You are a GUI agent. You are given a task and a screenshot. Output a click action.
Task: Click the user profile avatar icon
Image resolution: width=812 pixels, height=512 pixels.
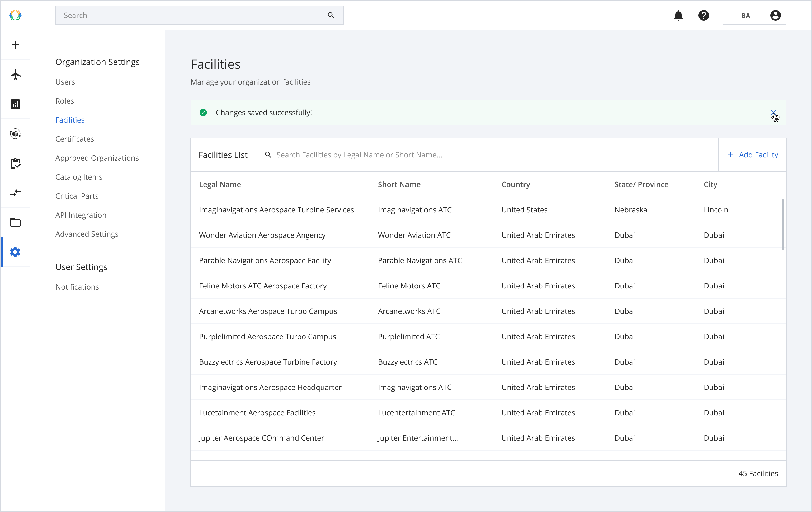[776, 15]
